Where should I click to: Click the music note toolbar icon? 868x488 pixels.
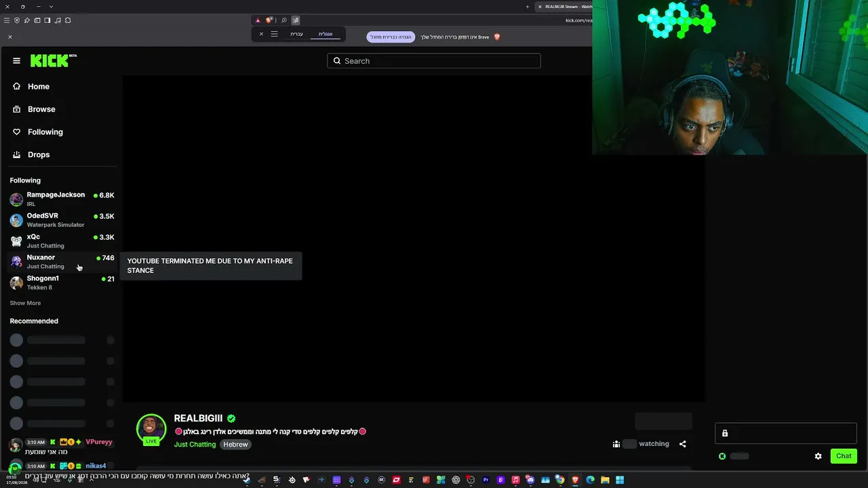pyautogui.click(x=57, y=20)
